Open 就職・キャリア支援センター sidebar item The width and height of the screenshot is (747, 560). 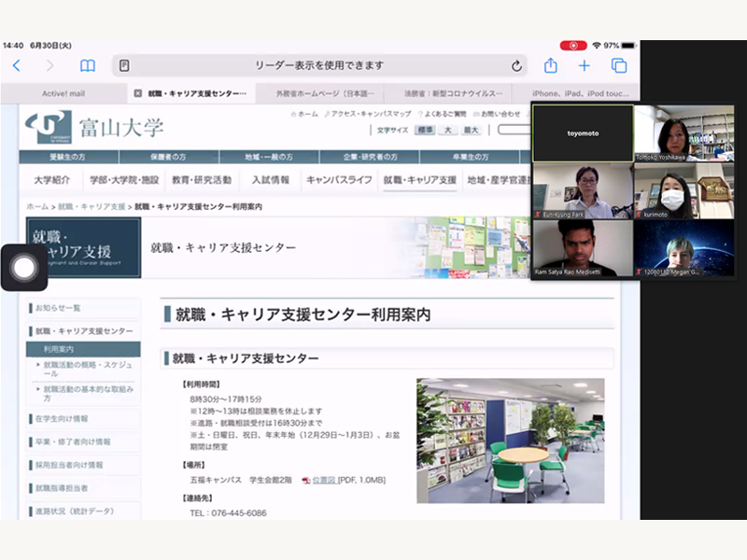tap(84, 331)
